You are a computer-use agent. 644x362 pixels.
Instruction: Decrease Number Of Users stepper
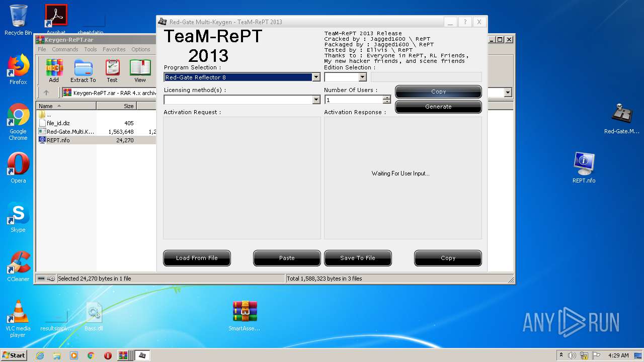click(386, 102)
